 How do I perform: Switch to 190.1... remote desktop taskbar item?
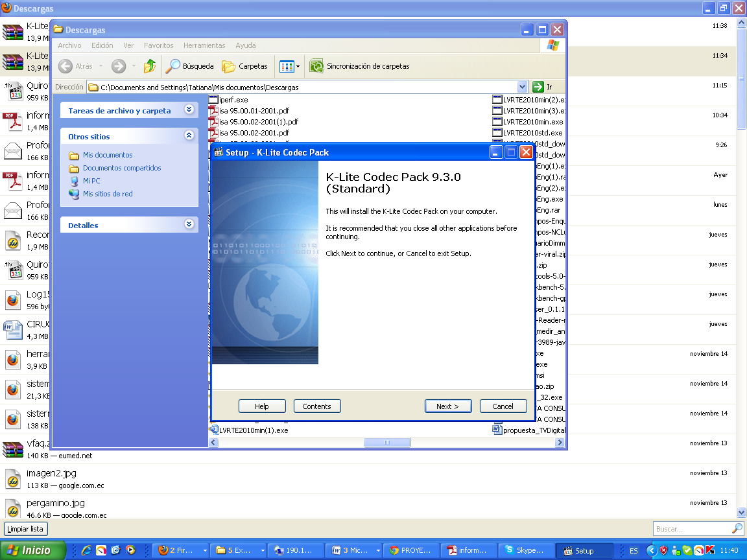[x=296, y=550]
